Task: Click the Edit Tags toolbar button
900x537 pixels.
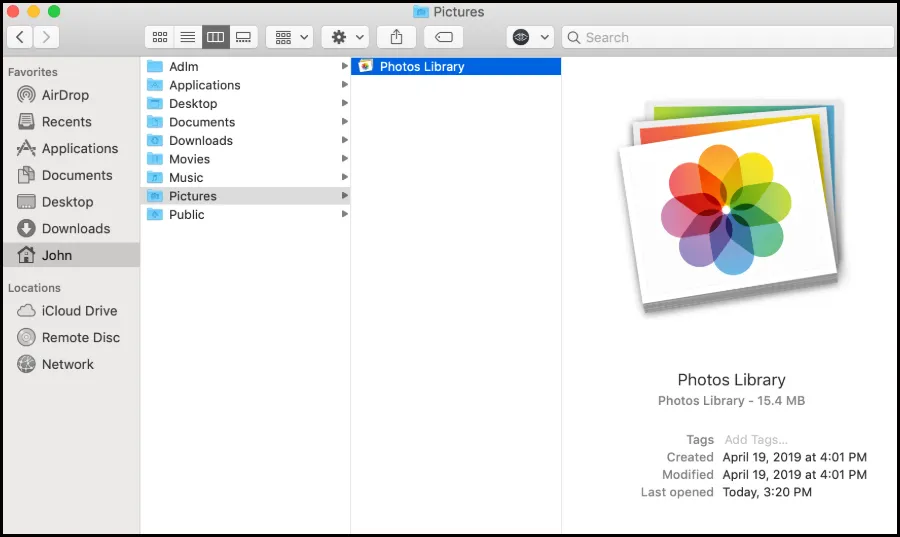Action: [444, 37]
